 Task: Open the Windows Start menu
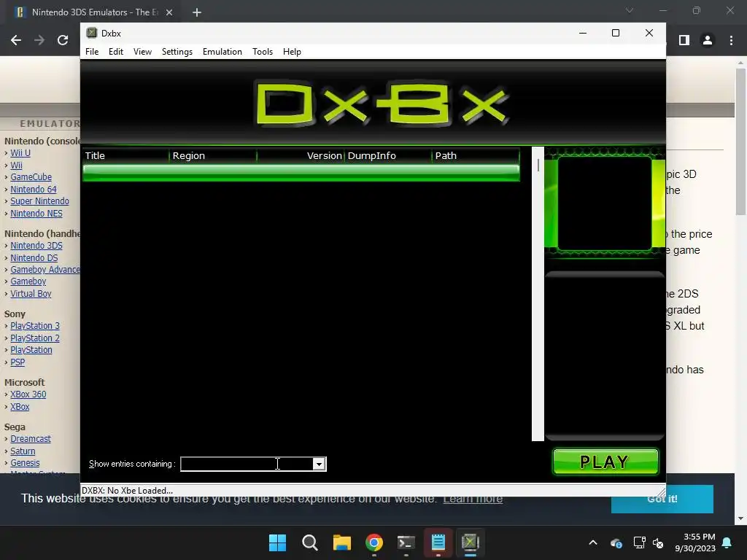(x=277, y=542)
